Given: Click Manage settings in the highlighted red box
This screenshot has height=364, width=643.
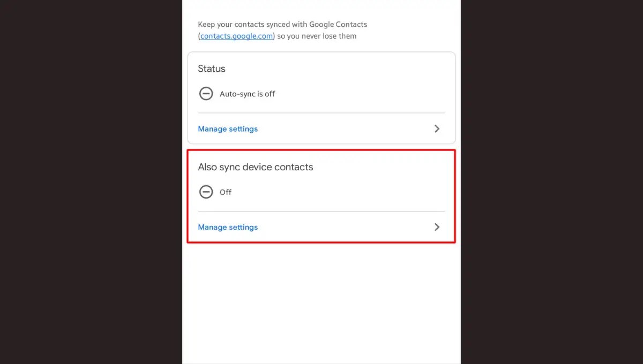Looking at the screenshot, I should pos(228,227).
